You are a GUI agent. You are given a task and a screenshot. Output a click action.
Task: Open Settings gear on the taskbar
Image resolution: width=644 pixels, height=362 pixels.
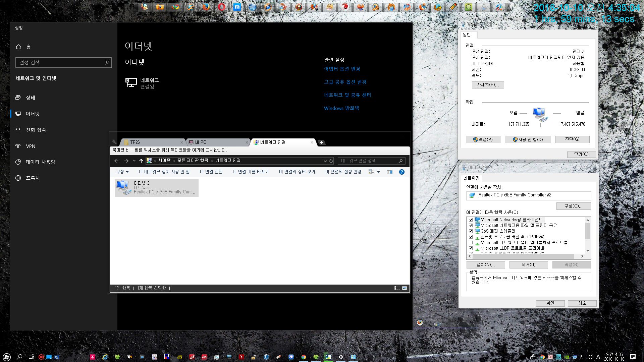coord(340,357)
